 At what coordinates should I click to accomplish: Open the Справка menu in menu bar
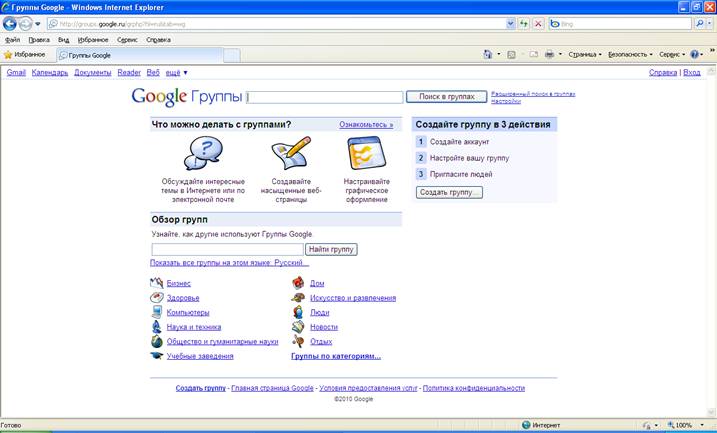(x=159, y=40)
